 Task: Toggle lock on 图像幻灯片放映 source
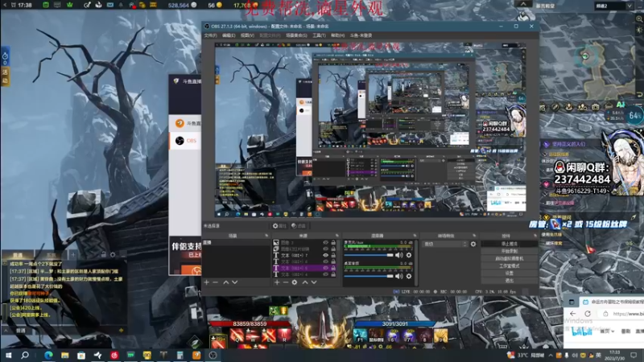pyautogui.click(x=333, y=249)
